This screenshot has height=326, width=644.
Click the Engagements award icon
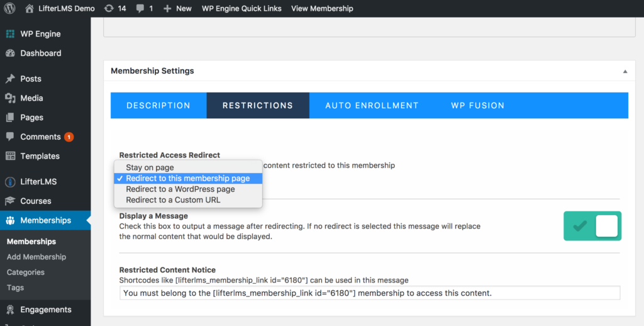coord(10,310)
